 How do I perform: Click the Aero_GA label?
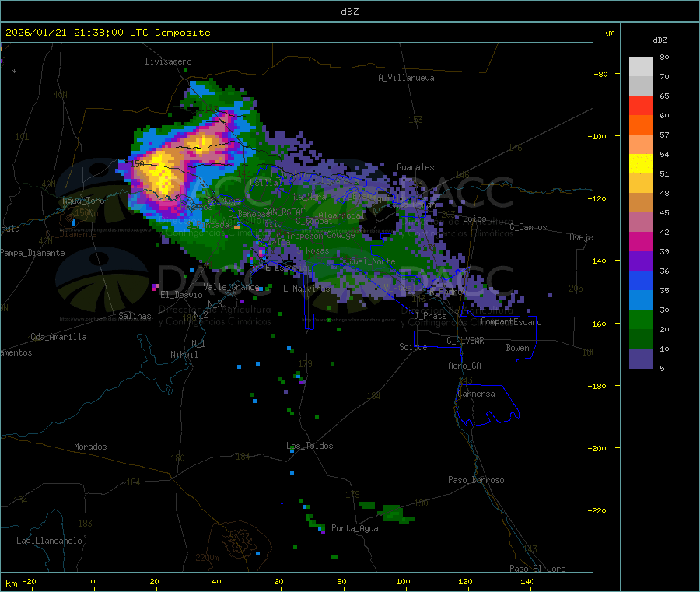tap(464, 366)
